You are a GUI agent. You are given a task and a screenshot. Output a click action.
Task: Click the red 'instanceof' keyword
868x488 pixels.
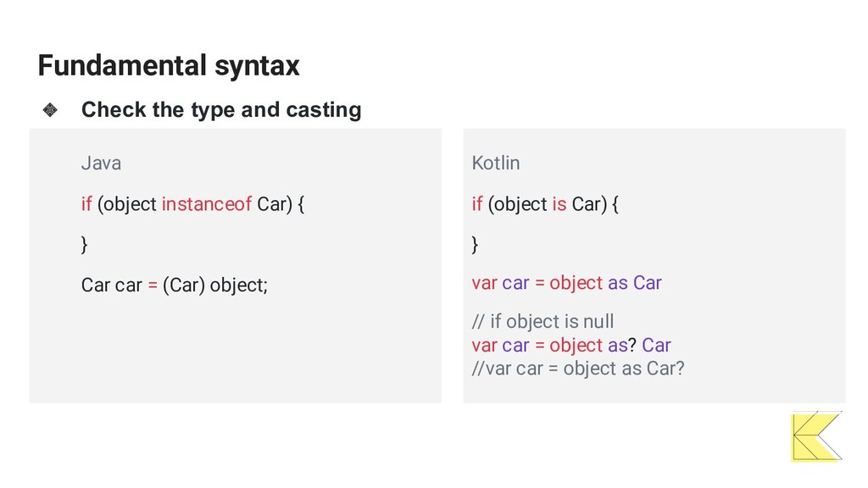click(207, 203)
